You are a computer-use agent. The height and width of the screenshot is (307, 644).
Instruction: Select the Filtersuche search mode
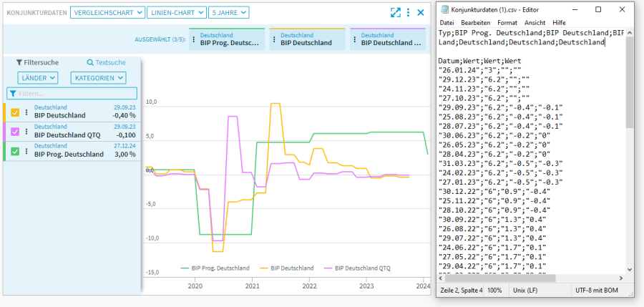pyautogui.click(x=37, y=63)
